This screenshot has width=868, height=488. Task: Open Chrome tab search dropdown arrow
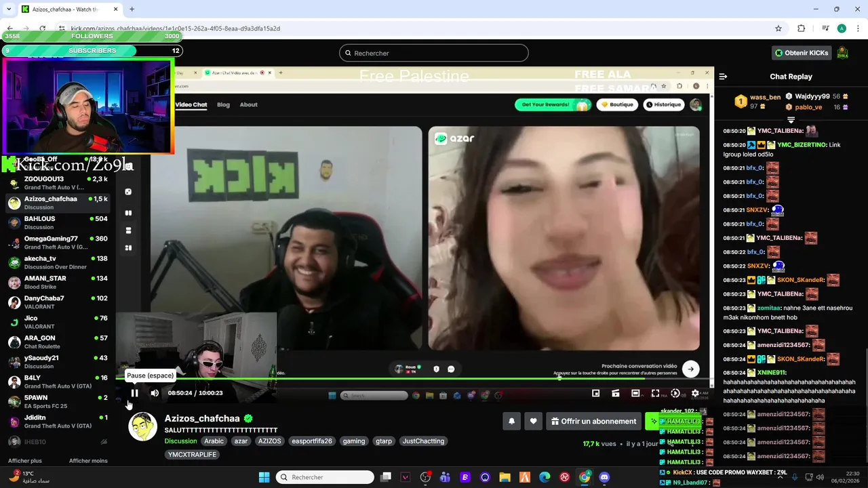click(x=8, y=9)
